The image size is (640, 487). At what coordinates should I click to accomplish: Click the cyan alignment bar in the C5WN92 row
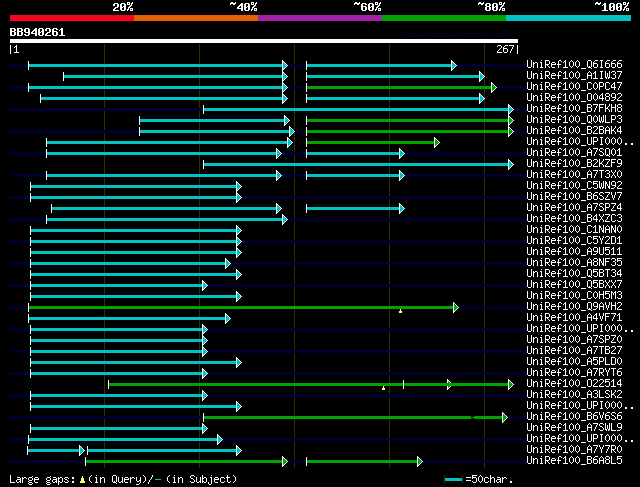point(136,187)
